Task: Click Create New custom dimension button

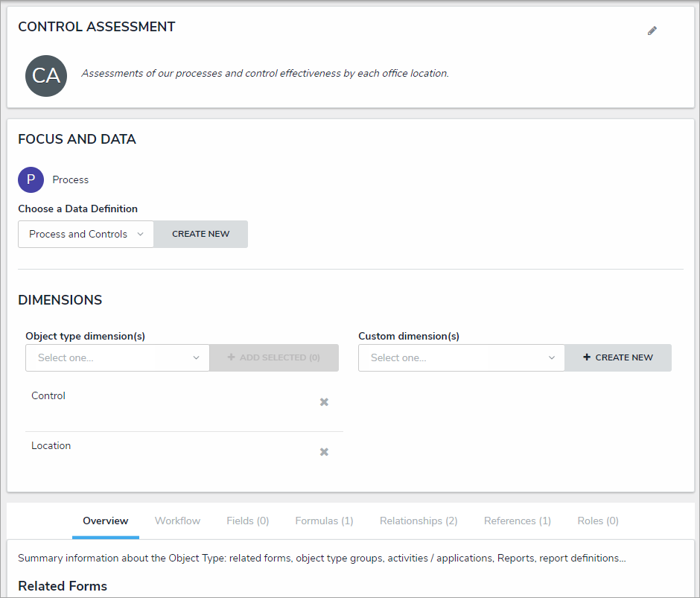Action: point(618,357)
